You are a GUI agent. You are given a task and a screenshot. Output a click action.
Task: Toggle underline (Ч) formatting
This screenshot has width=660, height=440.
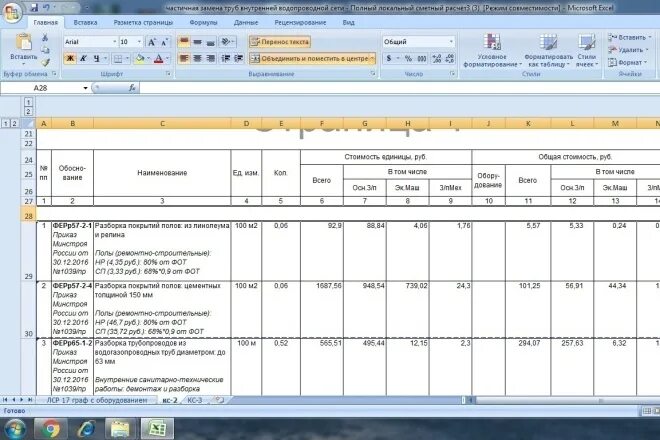(x=96, y=59)
